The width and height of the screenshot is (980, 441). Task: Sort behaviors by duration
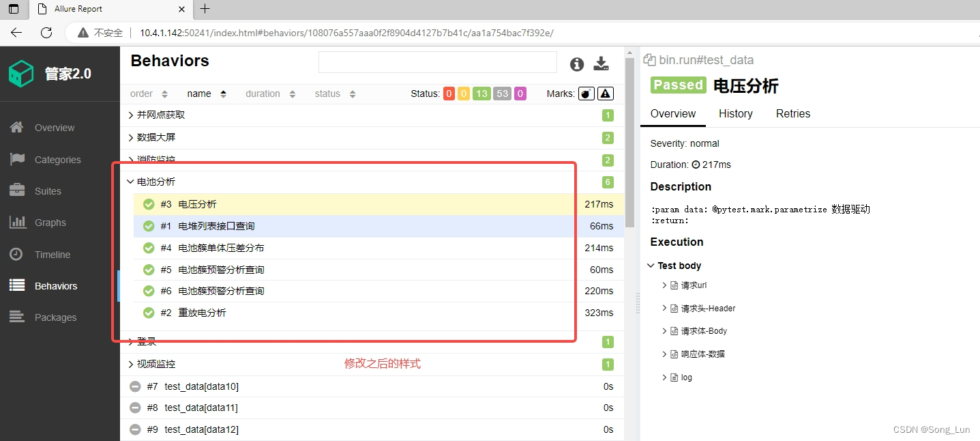coord(271,94)
